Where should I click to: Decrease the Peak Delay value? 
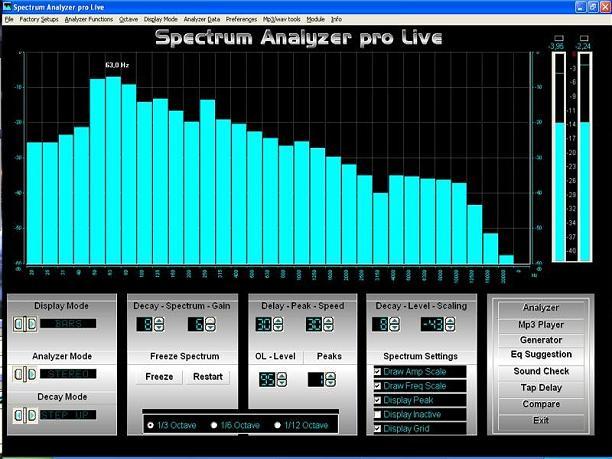coord(278,328)
